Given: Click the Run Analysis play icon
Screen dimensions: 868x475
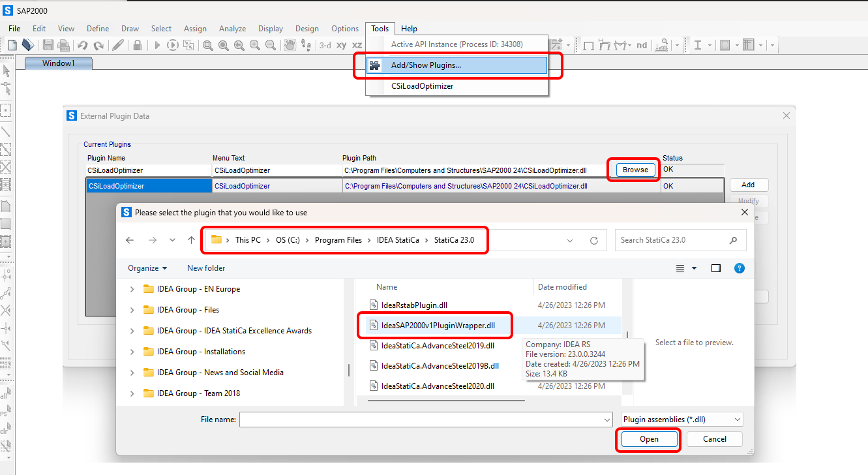Looking at the screenshot, I should tap(157, 45).
